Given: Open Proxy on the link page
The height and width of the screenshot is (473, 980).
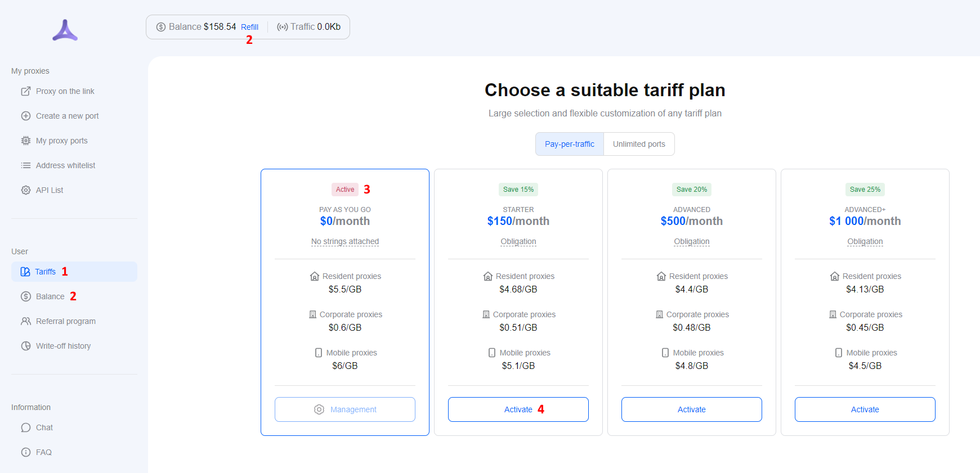Looking at the screenshot, I should [x=65, y=91].
